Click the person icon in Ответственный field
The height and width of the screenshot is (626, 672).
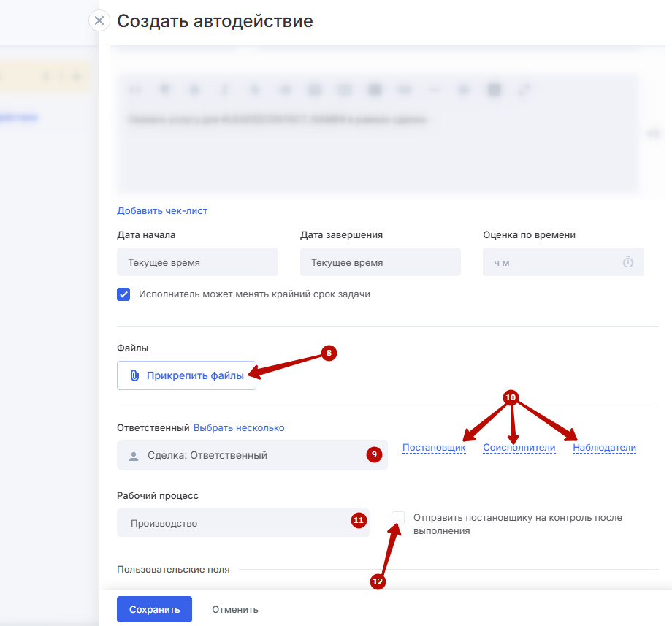pyautogui.click(x=133, y=456)
